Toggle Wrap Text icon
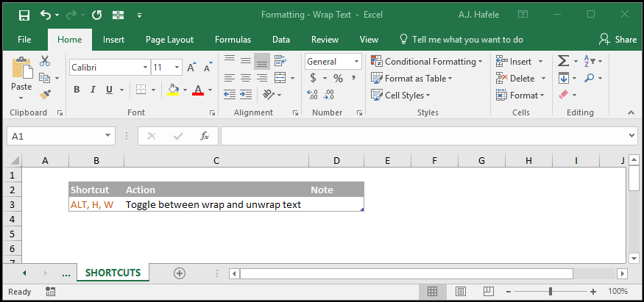 (280, 61)
